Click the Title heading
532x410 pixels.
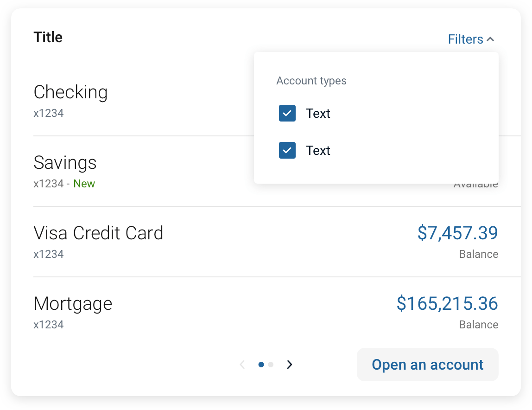(48, 37)
